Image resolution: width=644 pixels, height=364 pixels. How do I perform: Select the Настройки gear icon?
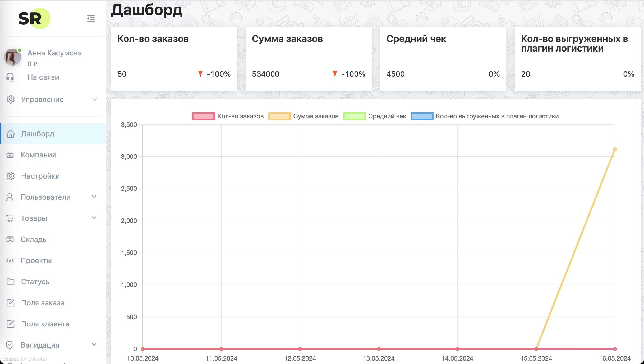point(11,176)
